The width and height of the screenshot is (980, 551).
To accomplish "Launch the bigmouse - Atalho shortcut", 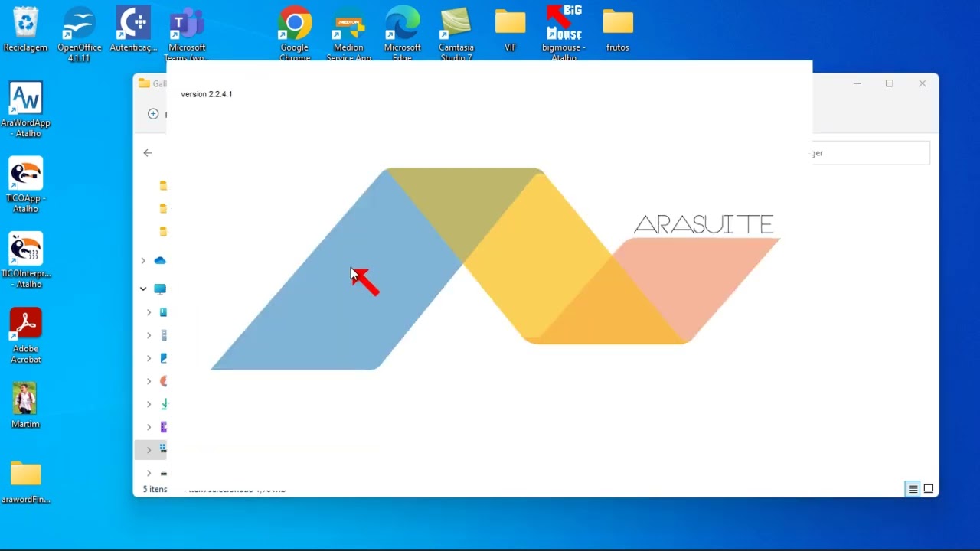I will click(x=563, y=34).
